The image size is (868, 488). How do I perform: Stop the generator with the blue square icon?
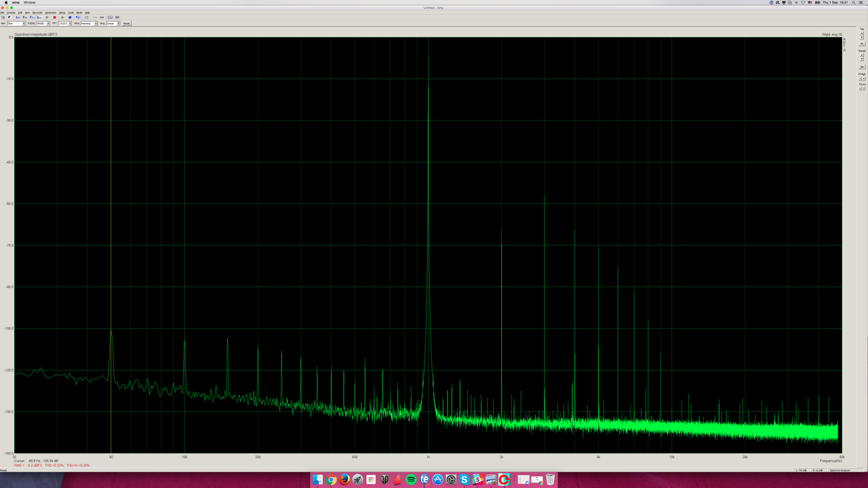point(70,18)
